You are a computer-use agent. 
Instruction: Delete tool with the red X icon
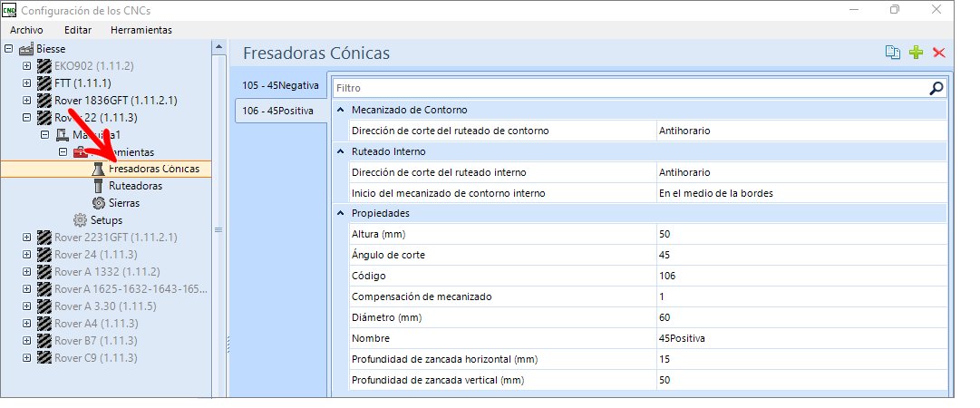(x=938, y=53)
